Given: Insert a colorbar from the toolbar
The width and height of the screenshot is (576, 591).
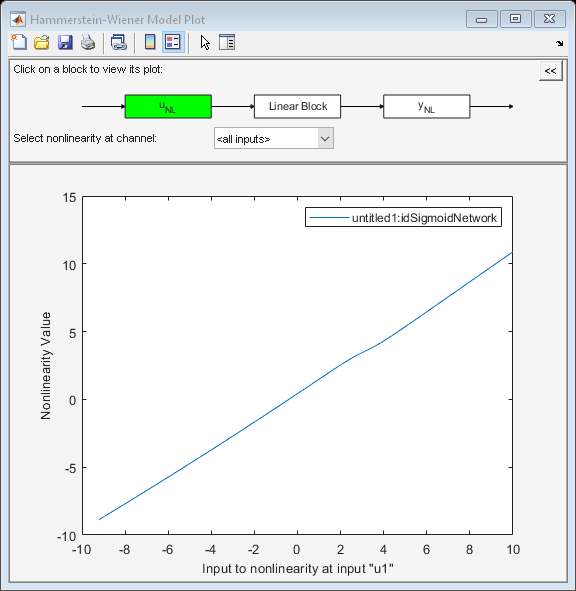Looking at the screenshot, I should click(x=150, y=42).
